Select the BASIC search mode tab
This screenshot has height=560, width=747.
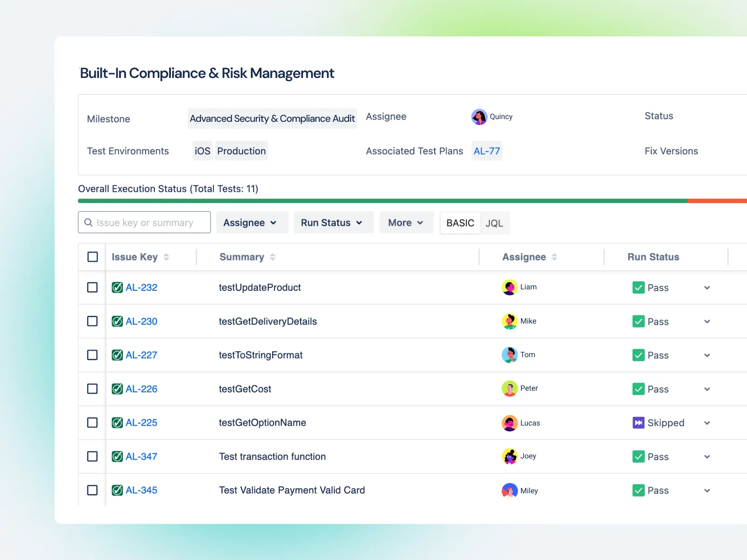(460, 223)
